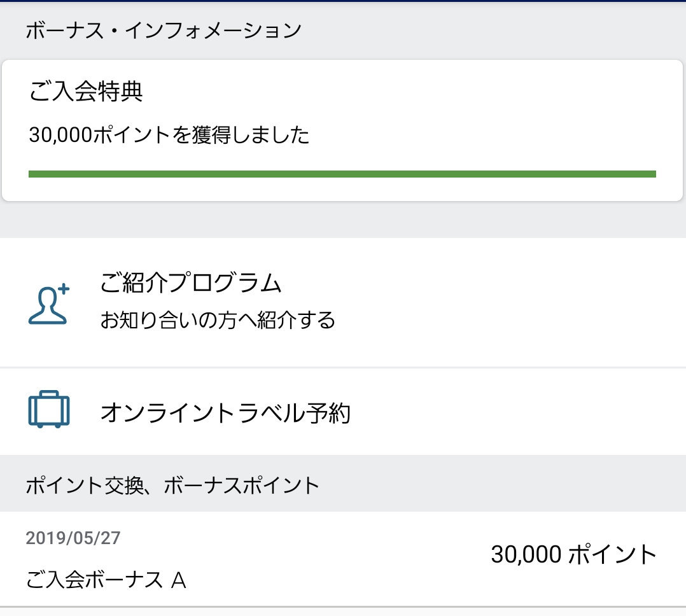Open the ご入会特典 bonus card
This screenshot has height=616, width=686.
pyautogui.click(x=342, y=130)
